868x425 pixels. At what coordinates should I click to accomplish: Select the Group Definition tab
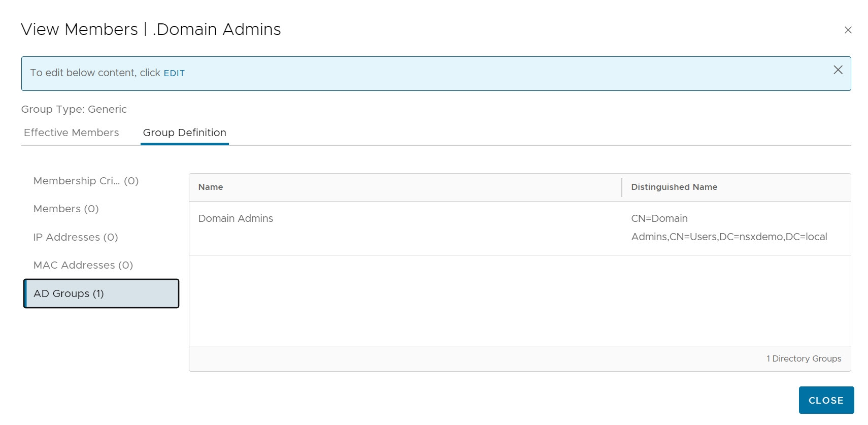[x=184, y=133]
